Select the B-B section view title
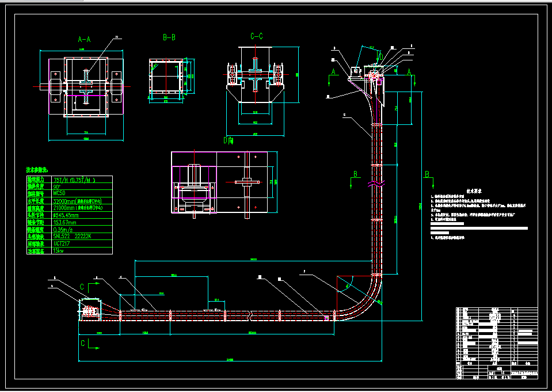Screen dimensions: 552x392 point(169,37)
